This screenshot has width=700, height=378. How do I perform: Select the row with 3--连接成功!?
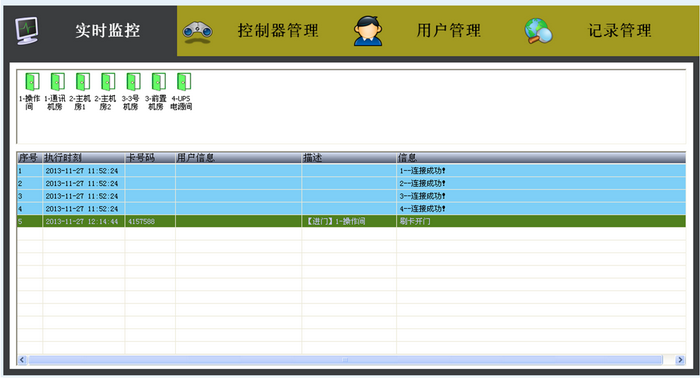pyautogui.click(x=351, y=196)
